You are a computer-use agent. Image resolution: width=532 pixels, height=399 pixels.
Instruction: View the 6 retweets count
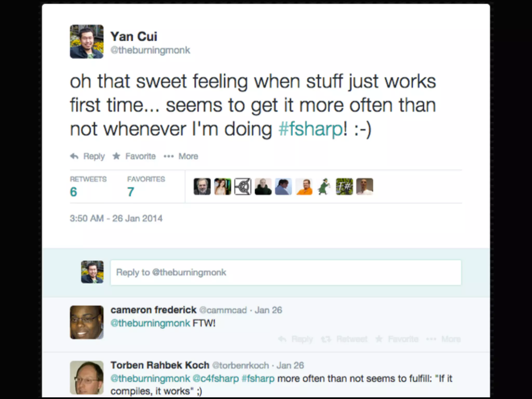[x=74, y=192]
